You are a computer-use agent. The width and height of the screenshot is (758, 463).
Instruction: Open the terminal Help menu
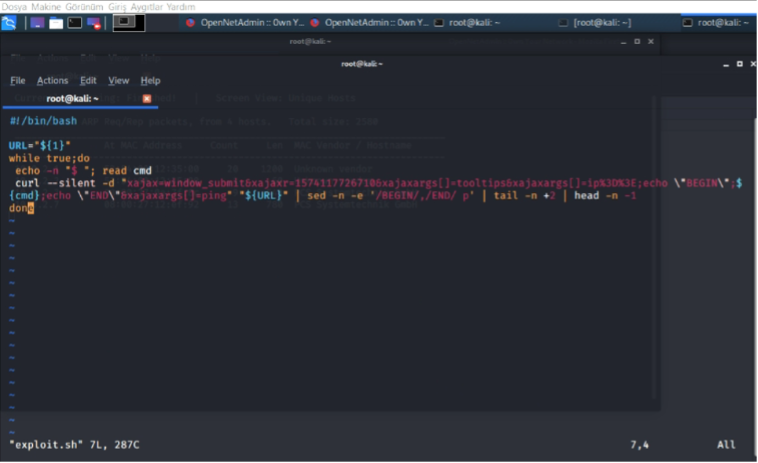tap(150, 81)
